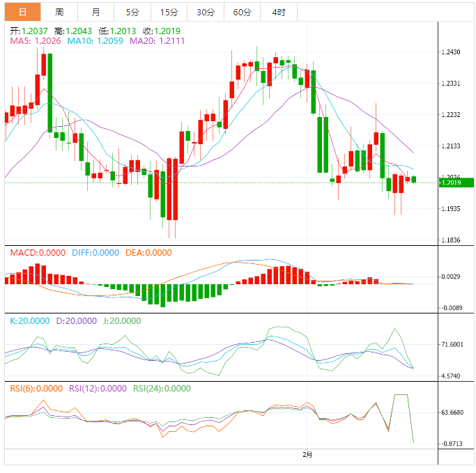
Task: Select the 周 weekly chart tab
Action: pos(59,12)
